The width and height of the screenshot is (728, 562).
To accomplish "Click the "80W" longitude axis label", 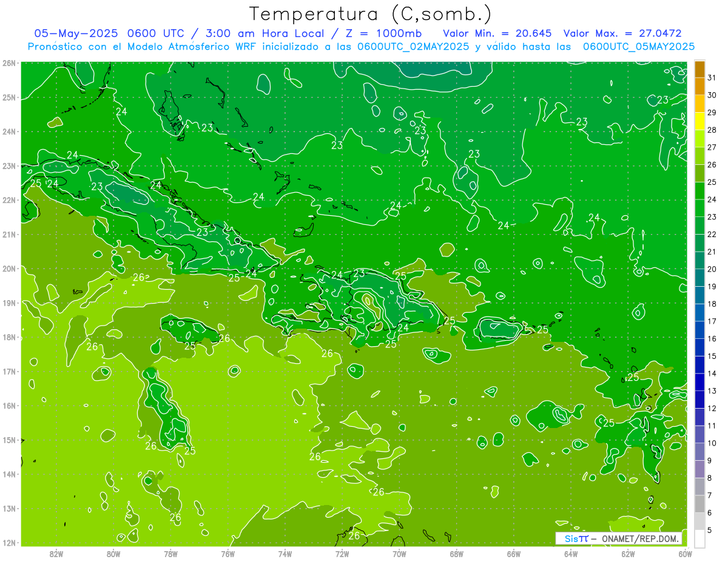I will (x=113, y=554).
